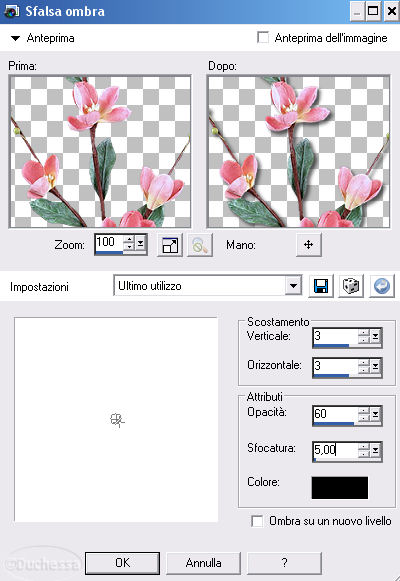Click the randomize parameters dice icon
The width and height of the screenshot is (400, 581).
click(351, 286)
